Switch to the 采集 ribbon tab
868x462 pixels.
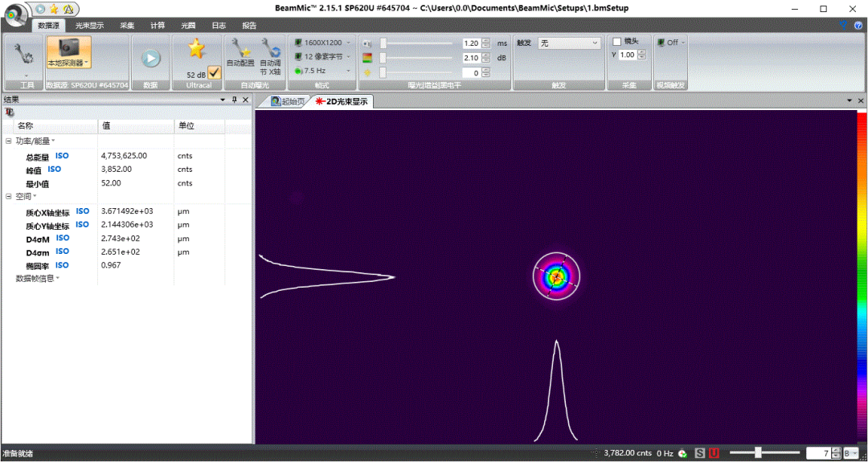coord(127,26)
